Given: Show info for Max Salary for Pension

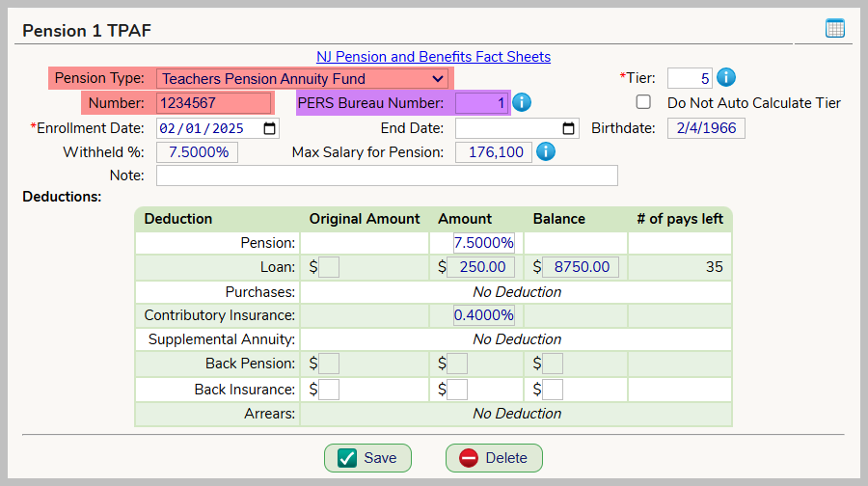Looking at the screenshot, I should click(546, 151).
